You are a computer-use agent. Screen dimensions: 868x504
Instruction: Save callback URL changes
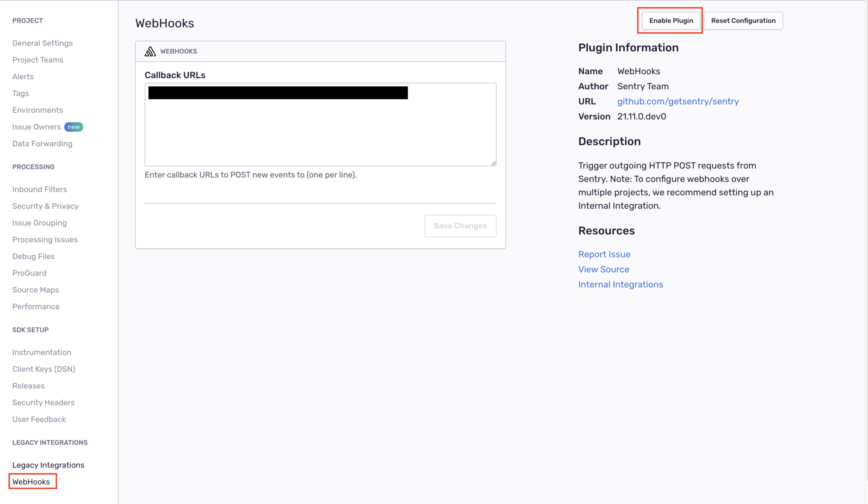point(460,226)
